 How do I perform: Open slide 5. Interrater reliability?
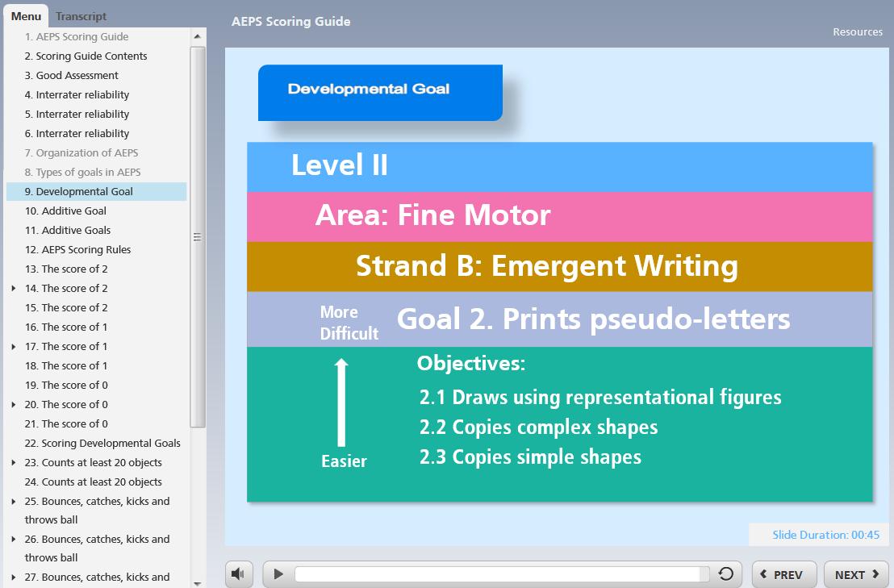77,114
